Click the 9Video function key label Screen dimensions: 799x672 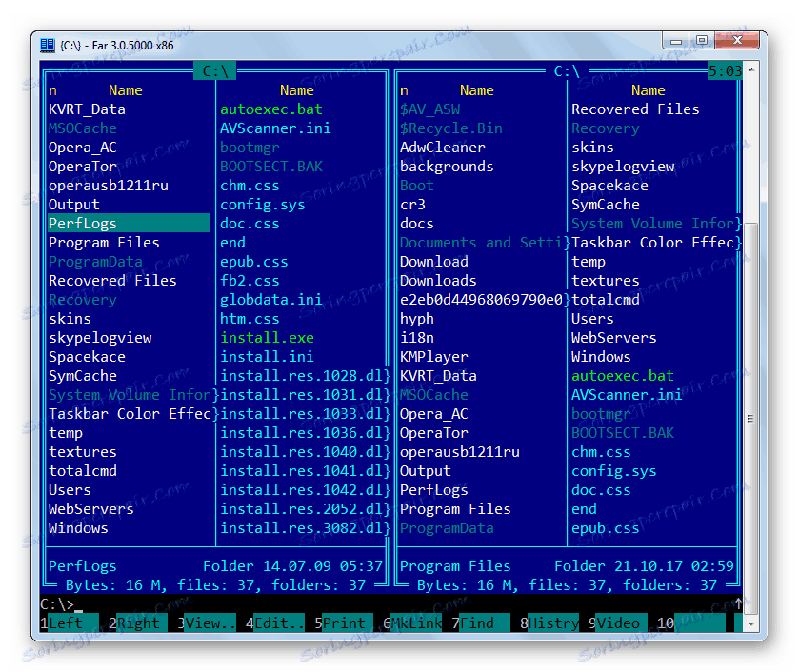pyautogui.click(x=618, y=623)
